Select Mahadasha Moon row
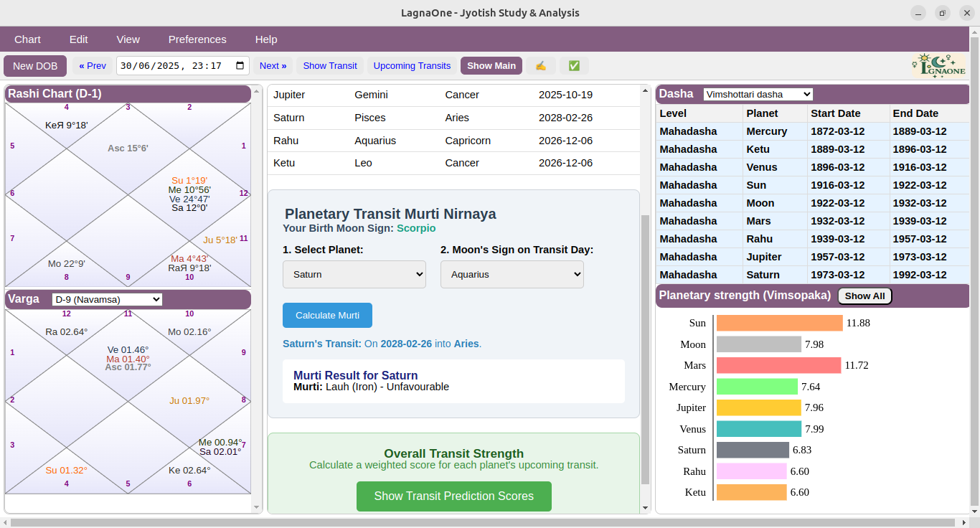This screenshot has width=980, height=528. pos(813,203)
